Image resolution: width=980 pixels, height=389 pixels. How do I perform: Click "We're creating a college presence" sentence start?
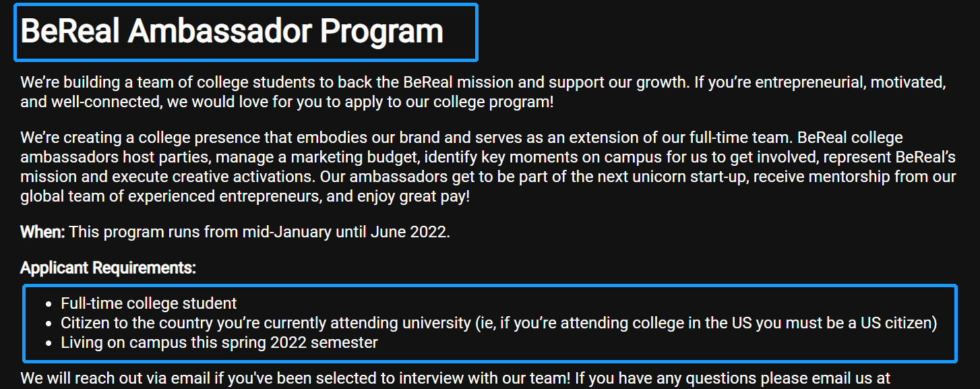pyautogui.click(x=135, y=139)
